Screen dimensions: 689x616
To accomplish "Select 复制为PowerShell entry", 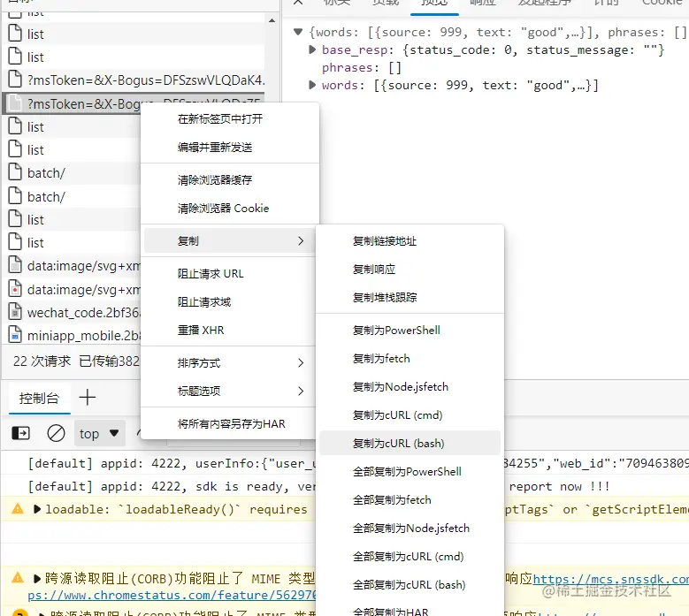I will 410,331.
